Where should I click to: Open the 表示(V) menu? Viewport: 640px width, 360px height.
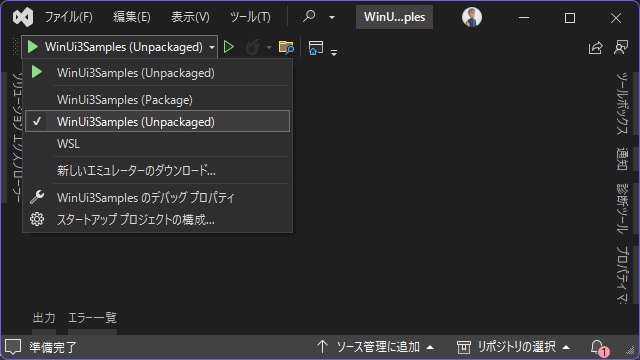pyautogui.click(x=190, y=17)
